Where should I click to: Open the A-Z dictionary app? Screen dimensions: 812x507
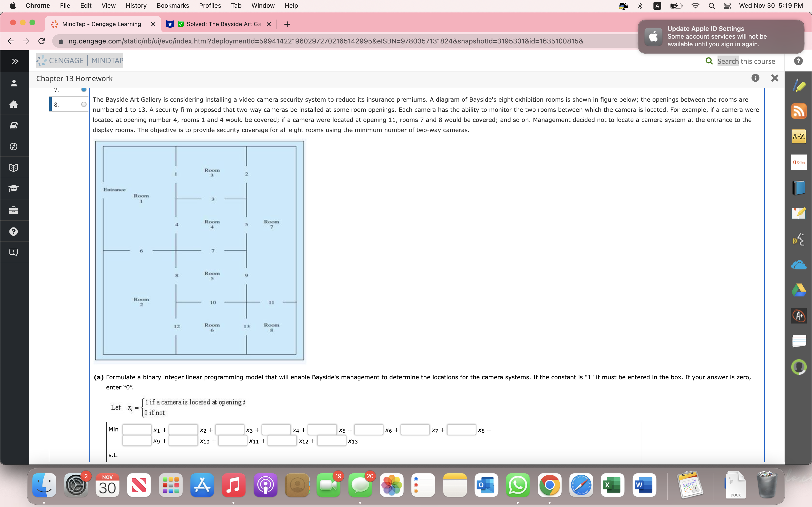tap(798, 136)
